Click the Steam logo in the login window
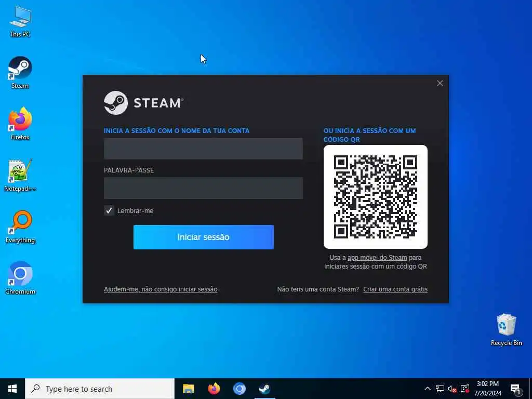 pos(143,103)
